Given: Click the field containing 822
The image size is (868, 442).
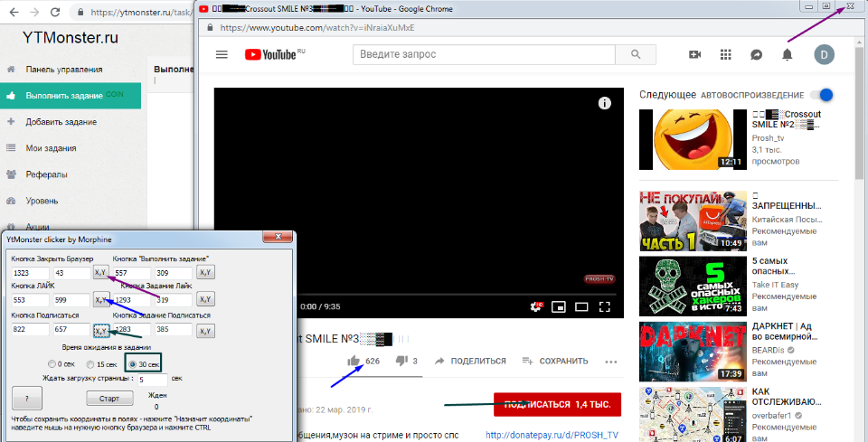Looking at the screenshot, I should point(31,329).
